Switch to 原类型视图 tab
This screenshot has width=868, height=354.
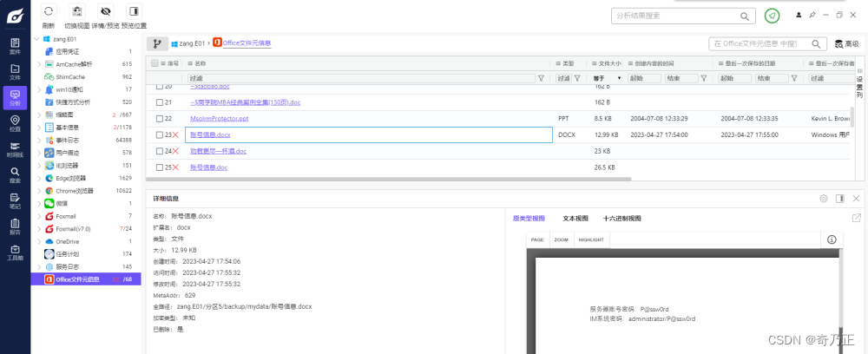529,219
